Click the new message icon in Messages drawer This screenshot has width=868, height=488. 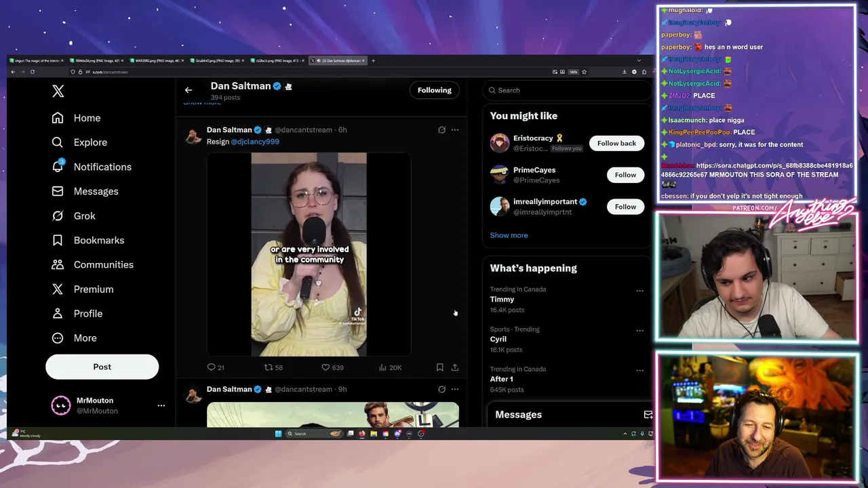coord(648,415)
